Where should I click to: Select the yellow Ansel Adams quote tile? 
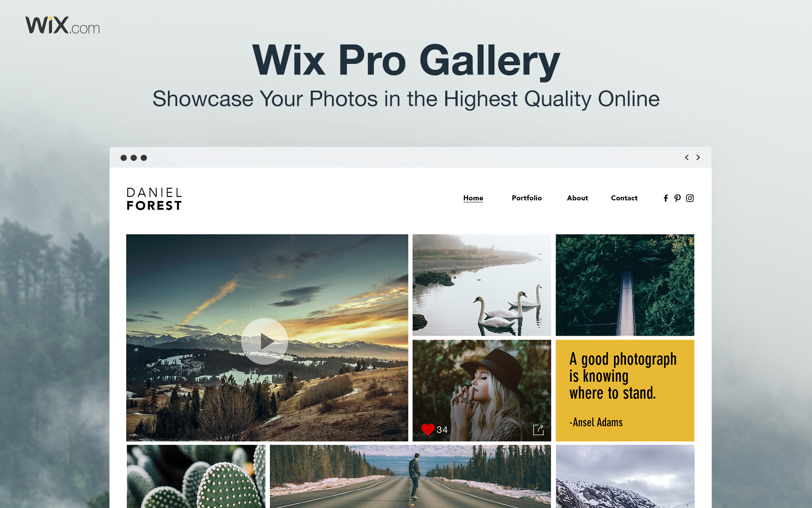click(x=625, y=390)
